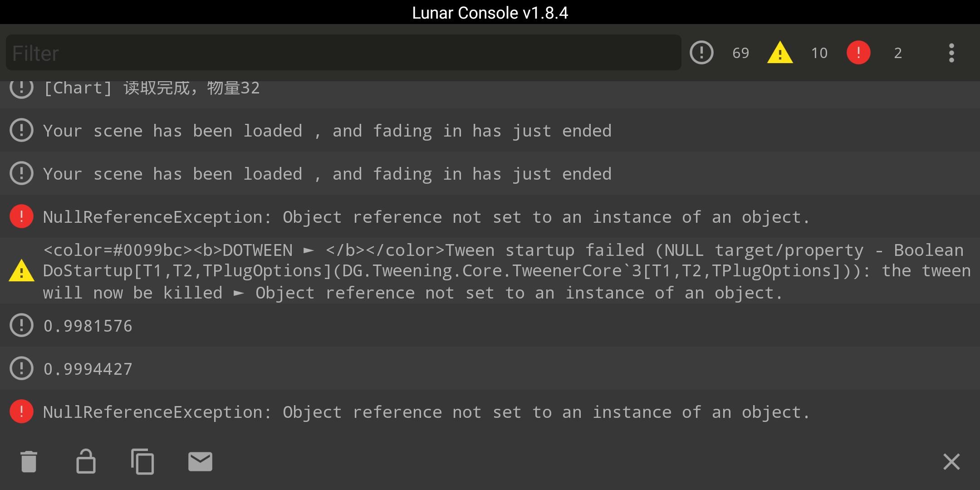This screenshot has height=490, width=980.
Task: Click the Filter text input field
Action: point(343,53)
